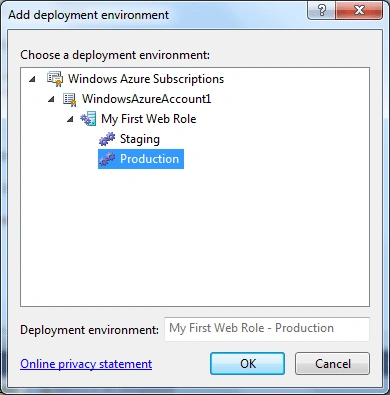Open the Online privacy statement link
The width and height of the screenshot is (390, 395).
point(86,364)
